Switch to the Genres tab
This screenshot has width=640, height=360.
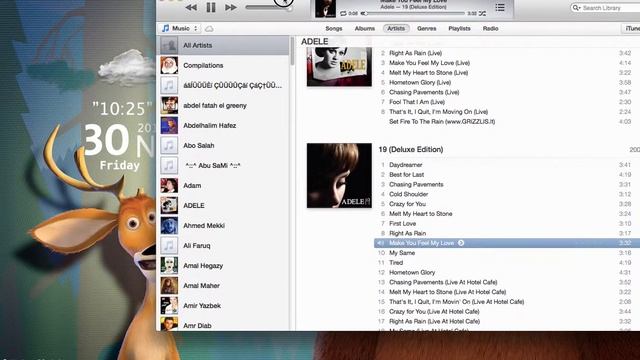(427, 29)
